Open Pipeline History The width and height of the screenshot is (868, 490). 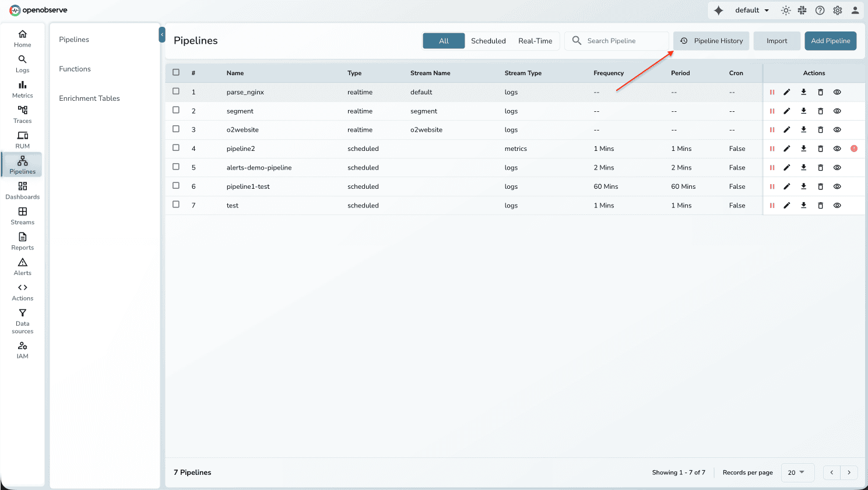tap(712, 41)
